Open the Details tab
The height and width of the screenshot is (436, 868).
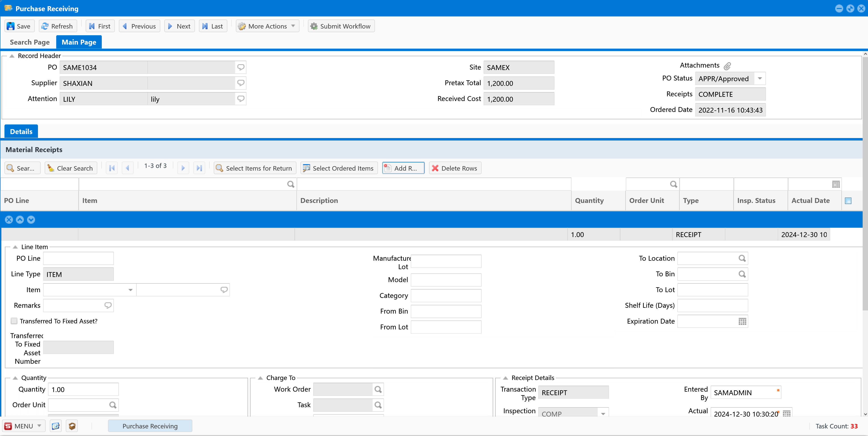pos(21,132)
